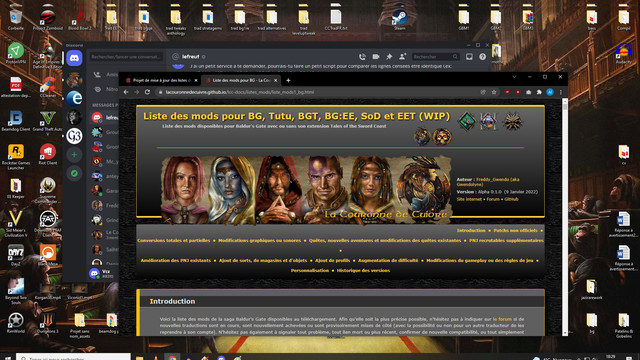Screen dimensions: 640x360
Task: Open the DayZ desktop shortcut
Action: 16,256
